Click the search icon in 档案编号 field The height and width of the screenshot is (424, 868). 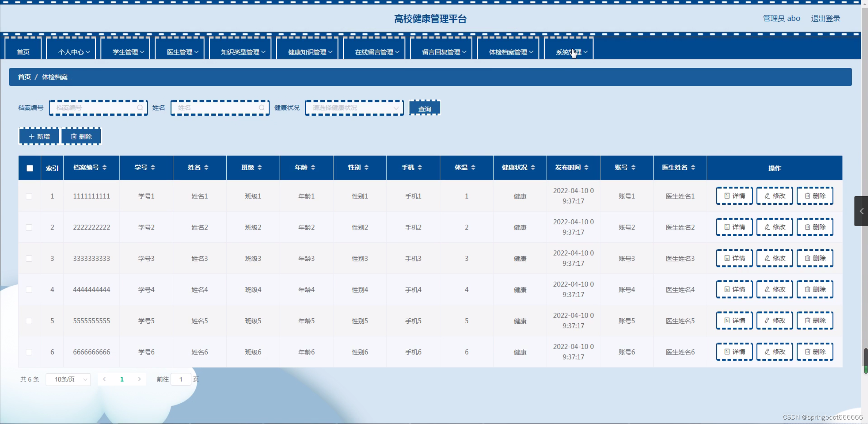point(140,108)
